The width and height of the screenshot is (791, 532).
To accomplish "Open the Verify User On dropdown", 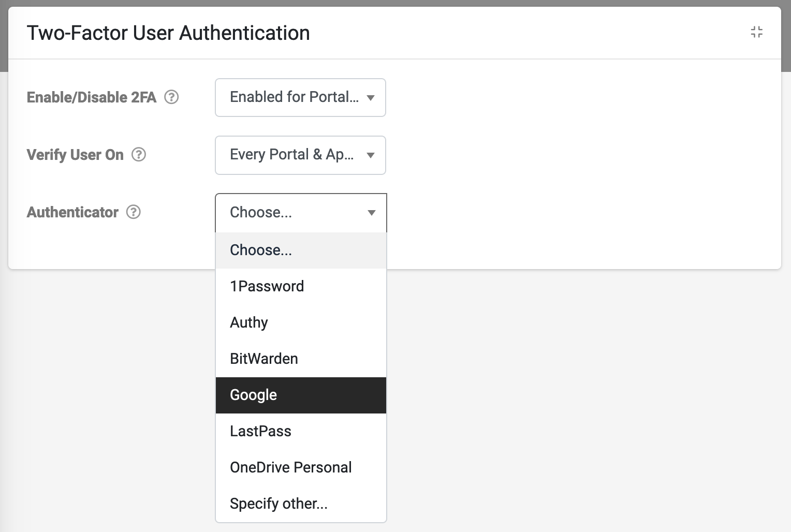I will [300, 155].
